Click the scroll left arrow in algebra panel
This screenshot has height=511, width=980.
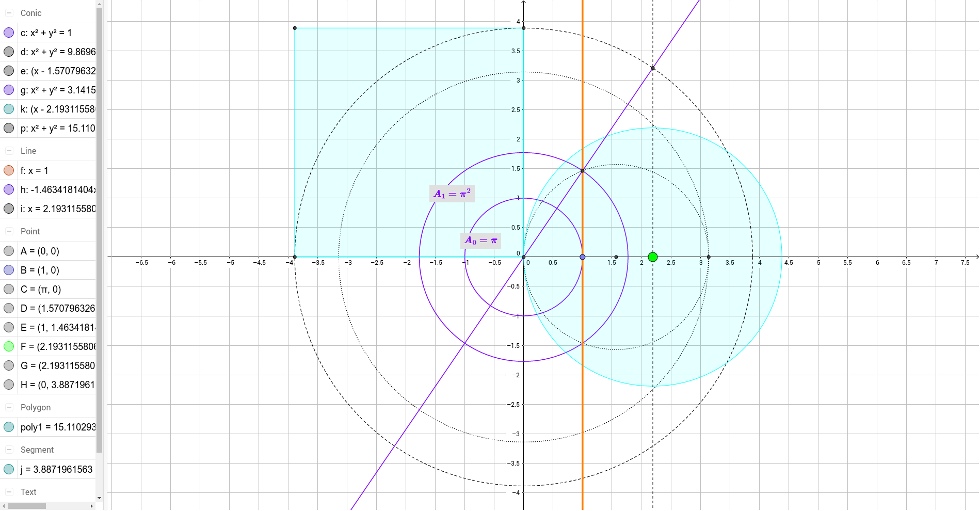click(x=4, y=506)
